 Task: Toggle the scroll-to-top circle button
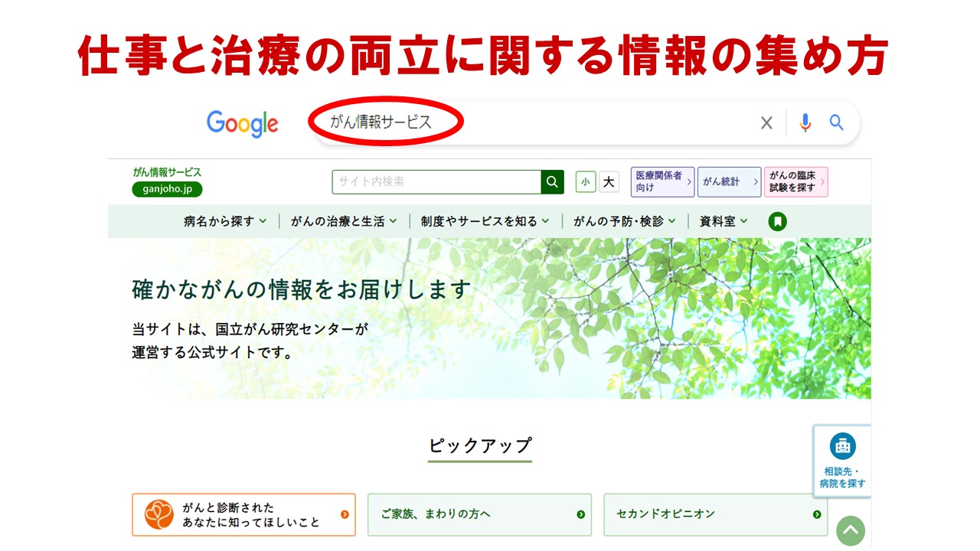(x=850, y=530)
